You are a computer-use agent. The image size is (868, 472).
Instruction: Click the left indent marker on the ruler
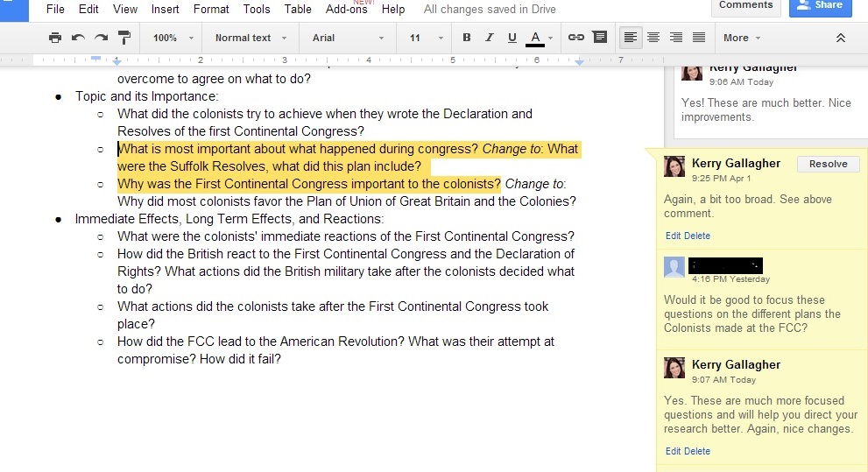coord(116,61)
